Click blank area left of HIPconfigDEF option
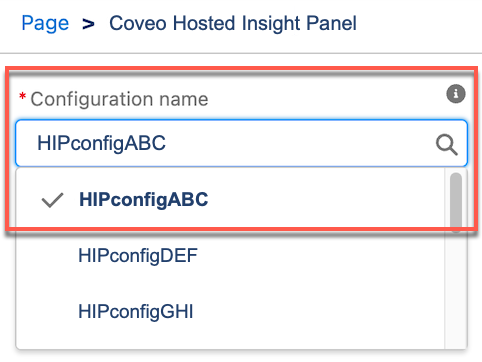482x362 pixels. click(x=47, y=256)
